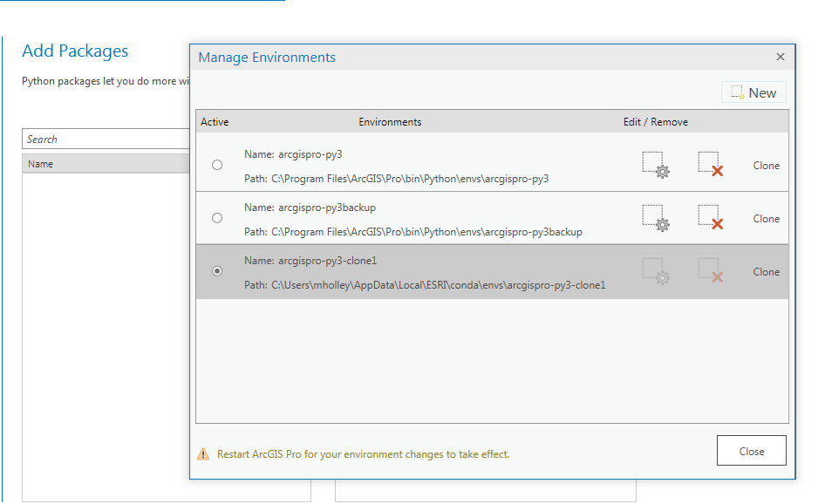The image size is (818, 504).
Task: Click the Edit / Remove column header
Action: (656, 122)
